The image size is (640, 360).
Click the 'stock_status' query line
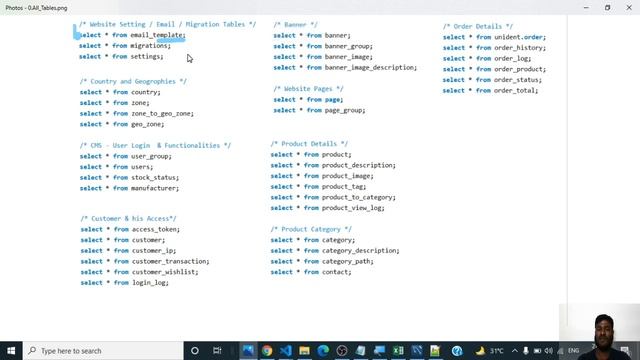[129, 178]
